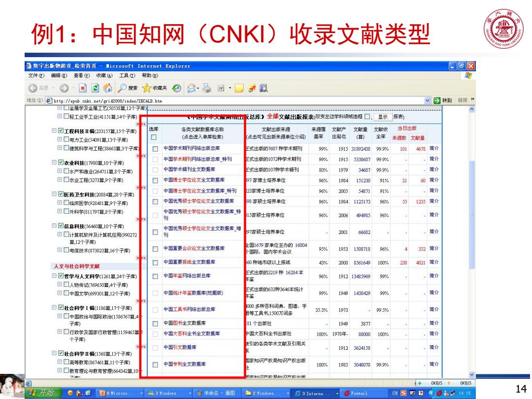Click the 链接 links bar label
Screen dimensions: 532x399
pyautogui.click(x=463, y=100)
